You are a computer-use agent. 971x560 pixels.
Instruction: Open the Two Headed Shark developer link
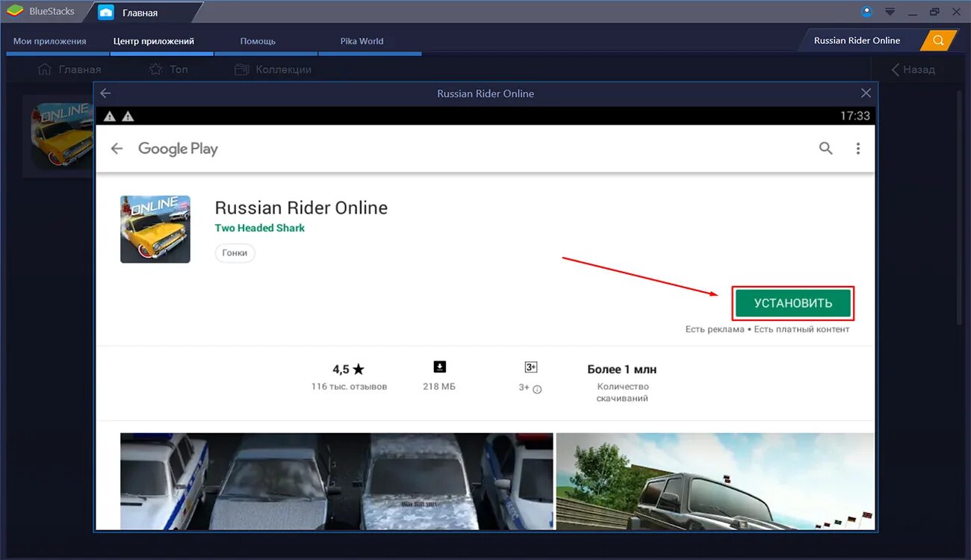pyautogui.click(x=260, y=228)
